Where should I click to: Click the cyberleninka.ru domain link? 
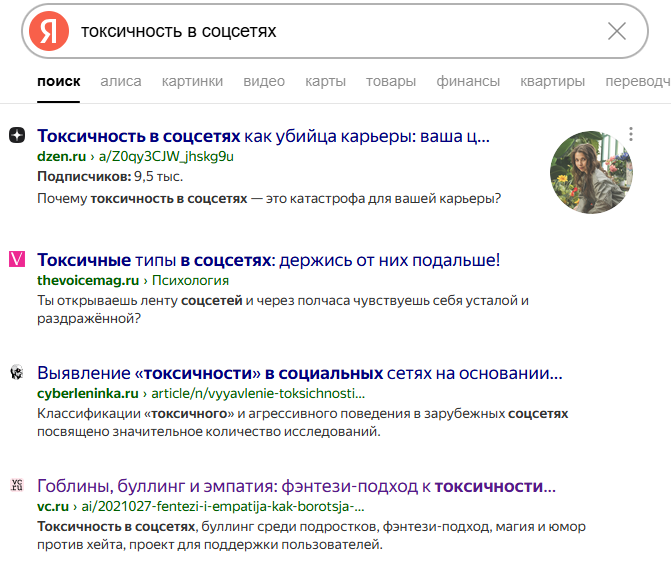point(88,393)
